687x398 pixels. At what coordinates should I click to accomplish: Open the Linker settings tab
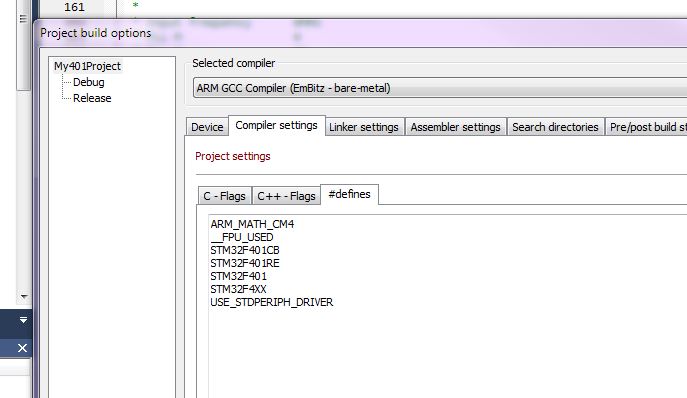(364, 127)
